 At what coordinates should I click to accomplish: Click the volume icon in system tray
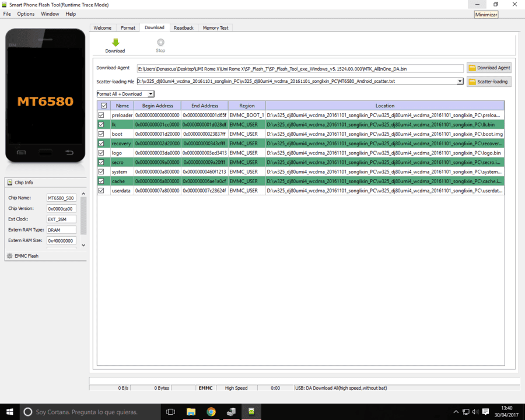[x=475, y=412]
